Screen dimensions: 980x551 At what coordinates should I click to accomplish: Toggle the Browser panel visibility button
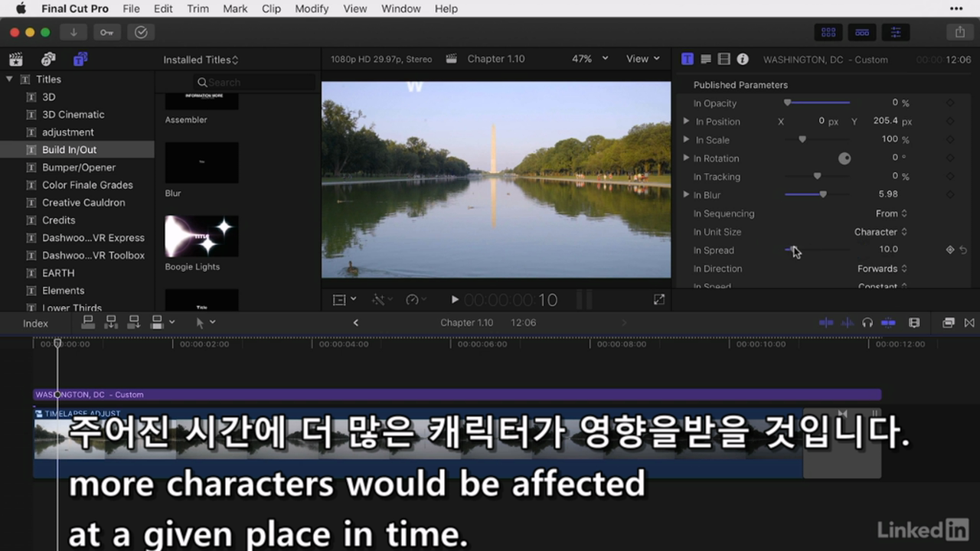[828, 32]
